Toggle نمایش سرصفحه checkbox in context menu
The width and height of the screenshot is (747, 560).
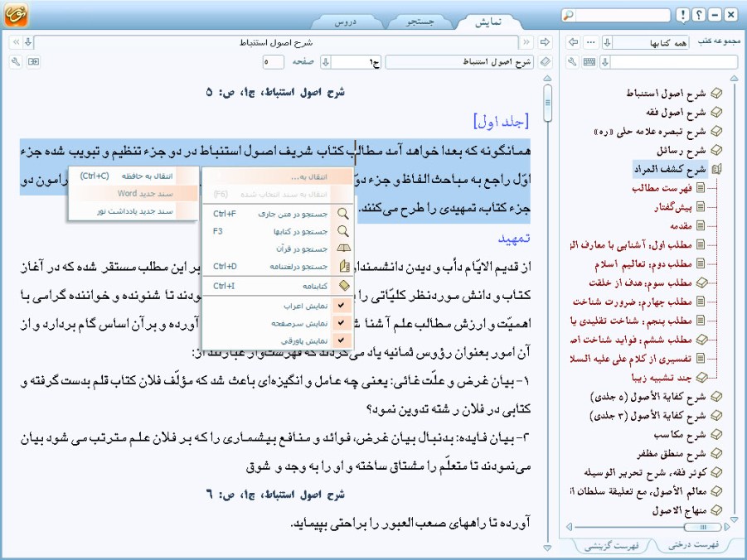(341, 323)
